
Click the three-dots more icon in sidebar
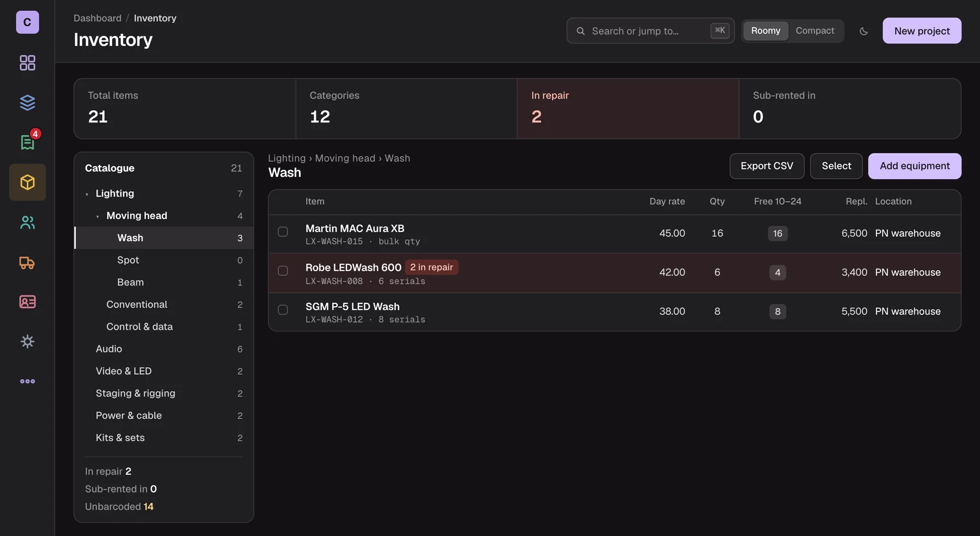click(27, 381)
